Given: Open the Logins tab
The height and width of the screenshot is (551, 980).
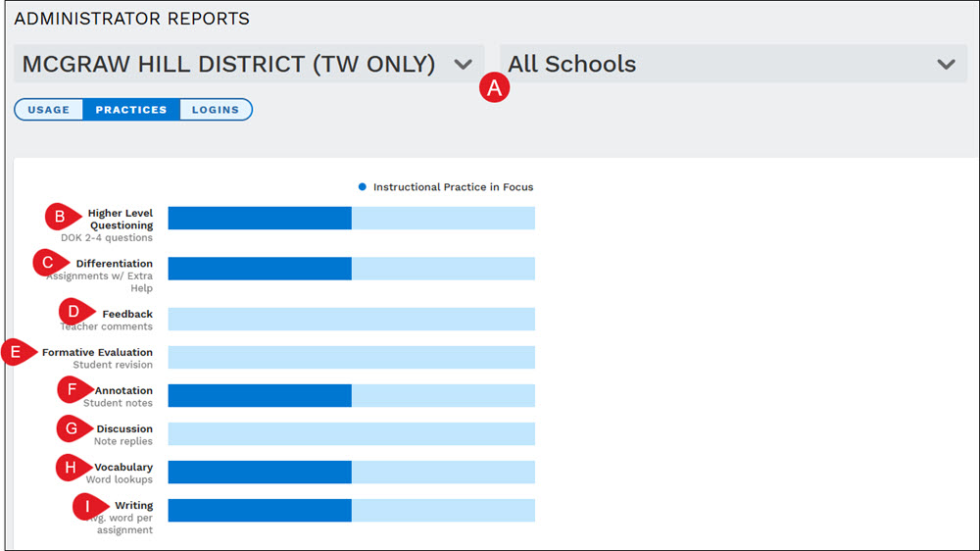Looking at the screenshot, I should (216, 110).
